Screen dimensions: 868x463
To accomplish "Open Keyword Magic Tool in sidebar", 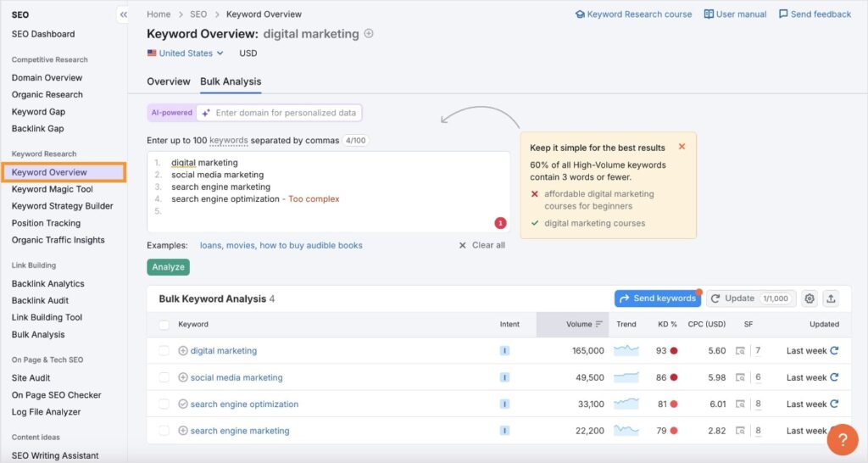I will click(52, 189).
